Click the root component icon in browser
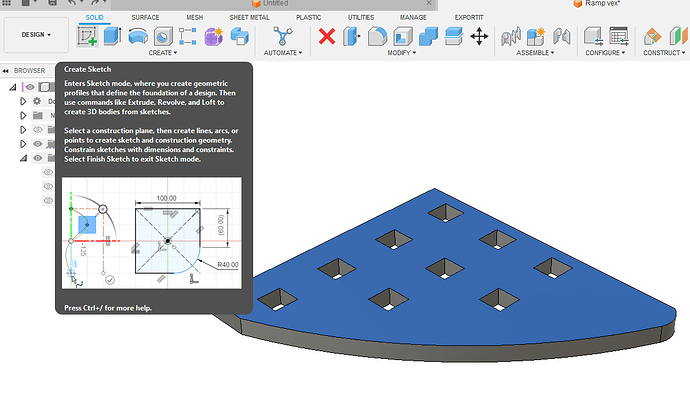Image resolution: width=690 pixels, height=405 pixels. click(x=45, y=87)
